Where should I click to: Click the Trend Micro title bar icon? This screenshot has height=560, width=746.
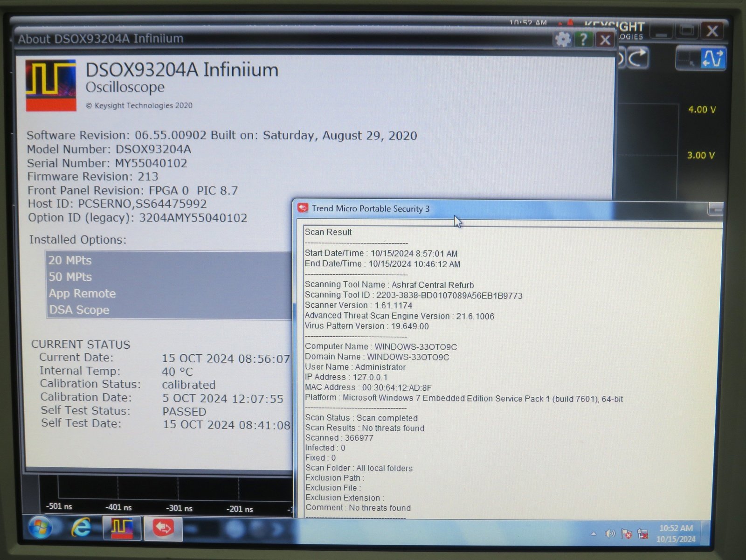click(x=303, y=208)
